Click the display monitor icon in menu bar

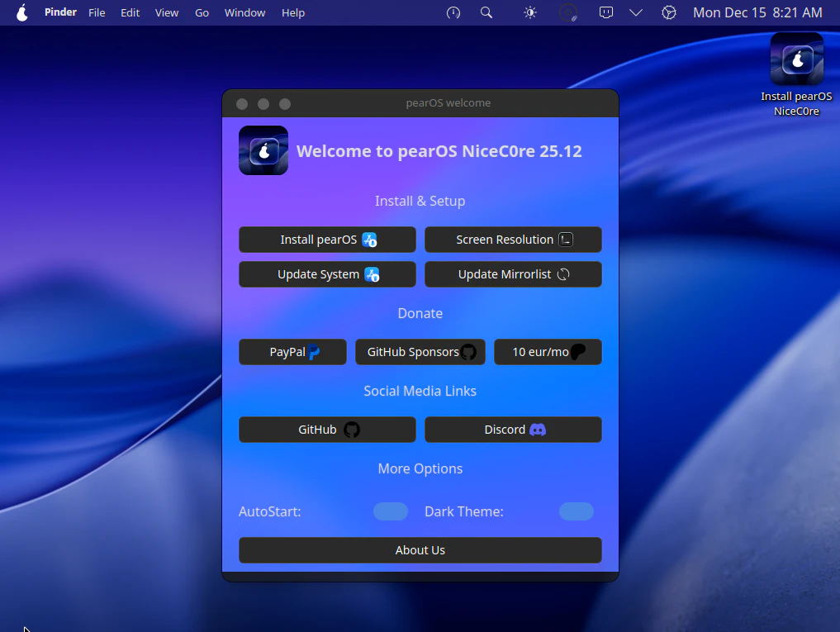(606, 12)
